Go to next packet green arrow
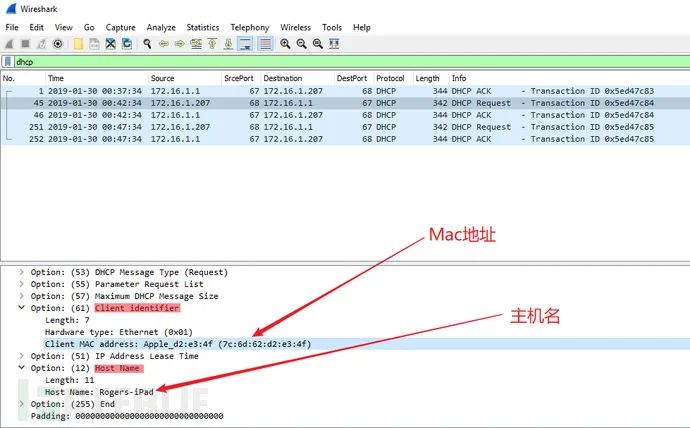The image size is (690, 428). 180,44
